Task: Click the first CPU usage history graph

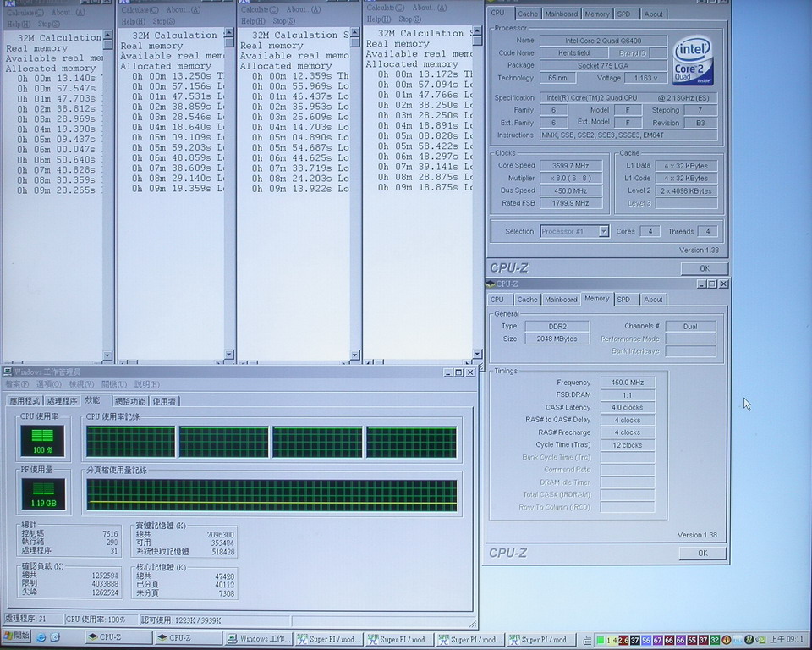Action: (130, 442)
